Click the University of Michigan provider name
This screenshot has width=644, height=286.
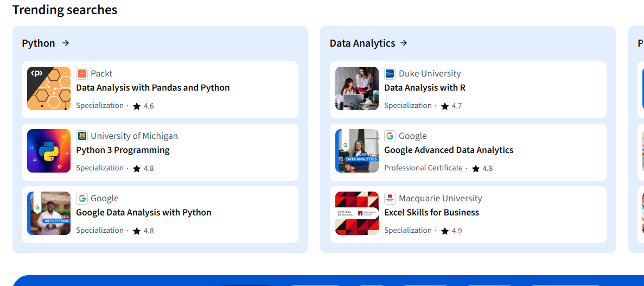(x=135, y=136)
